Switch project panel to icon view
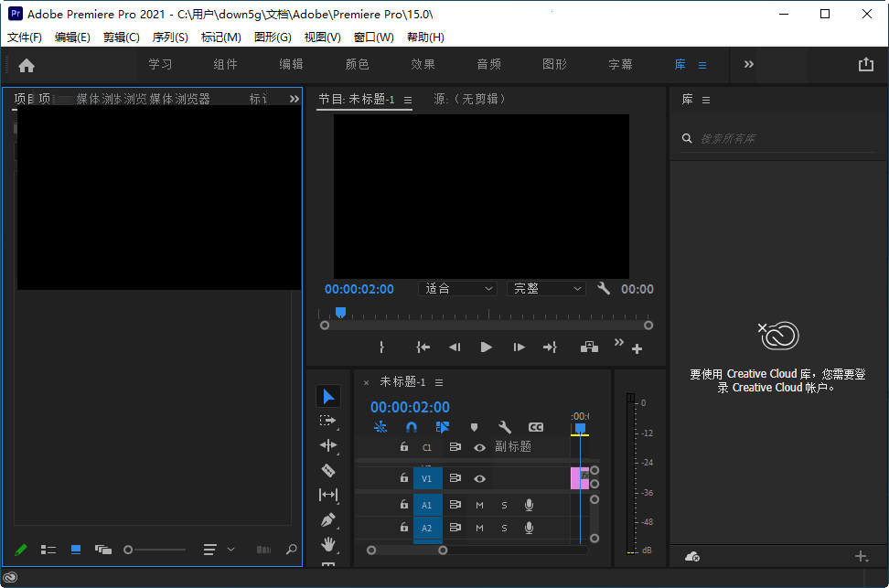889x588 pixels. (75, 550)
